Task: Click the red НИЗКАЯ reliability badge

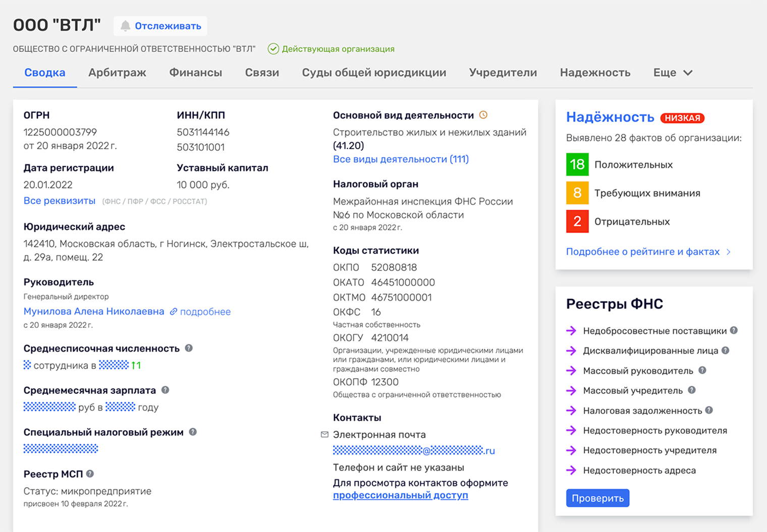Action: pyautogui.click(x=682, y=118)
